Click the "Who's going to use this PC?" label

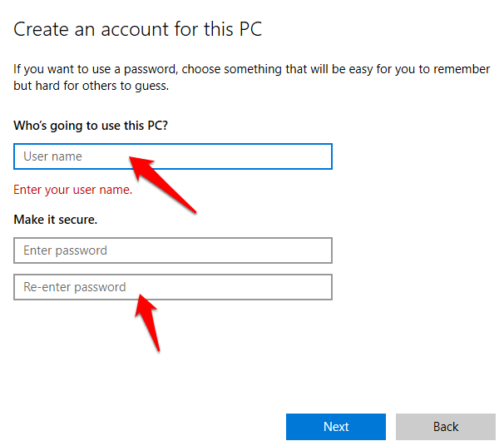click(96, 126)
